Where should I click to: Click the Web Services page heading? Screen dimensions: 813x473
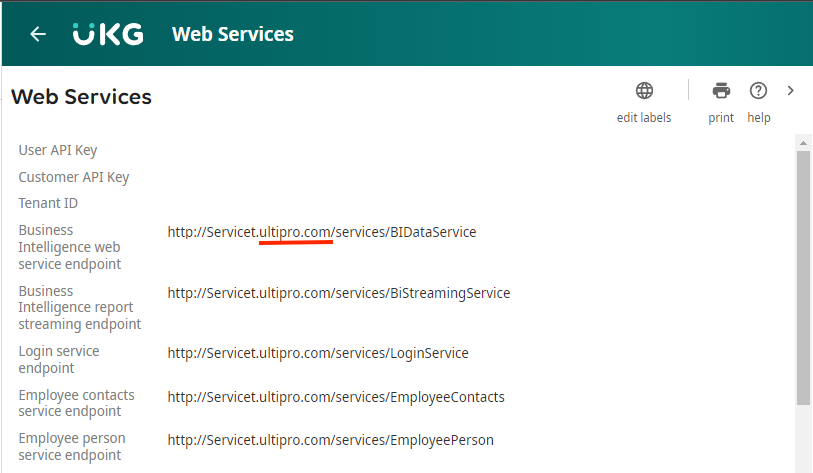click(x=81, y=97)
